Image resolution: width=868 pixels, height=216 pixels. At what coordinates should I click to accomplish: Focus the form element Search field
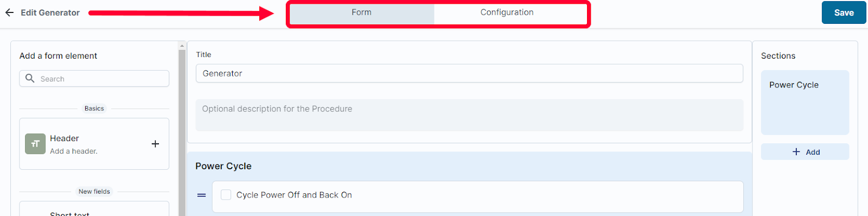click(94, 79)
